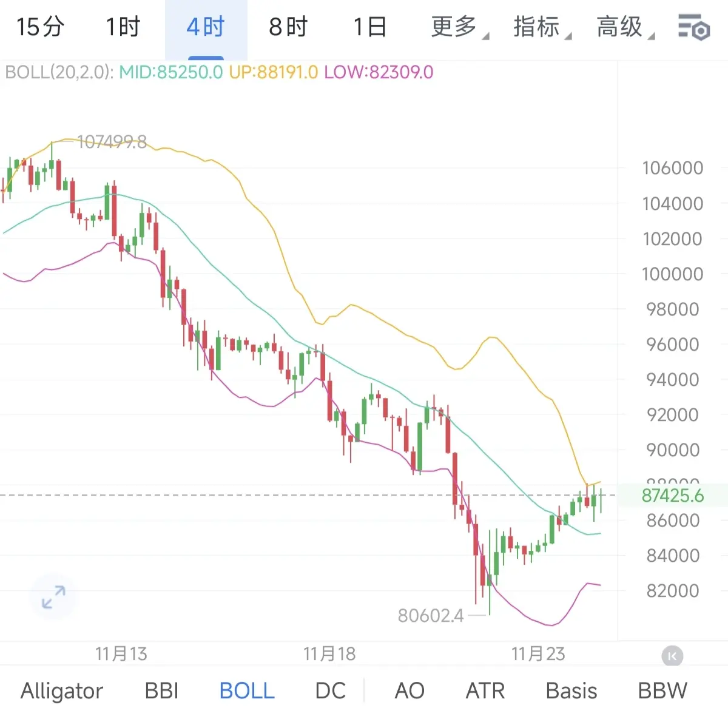728x725 pixels.
Task: Tap the current price tag 87425.6
Action: [x=673, y=496]
